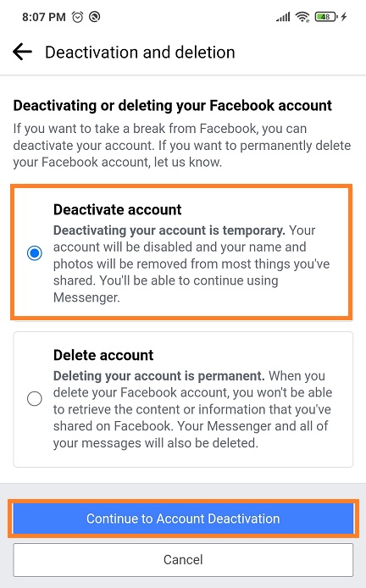Tap "your messages will also be deleted" line

156,443
